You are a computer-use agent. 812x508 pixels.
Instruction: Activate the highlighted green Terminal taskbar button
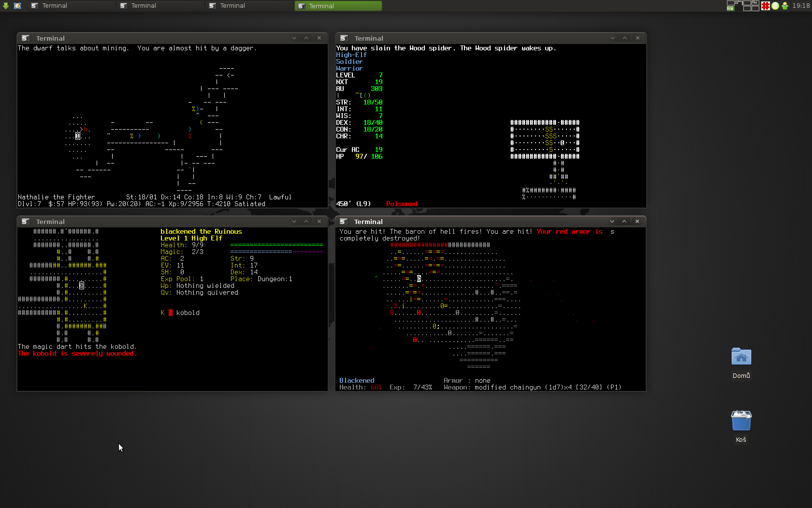[338, 6]
